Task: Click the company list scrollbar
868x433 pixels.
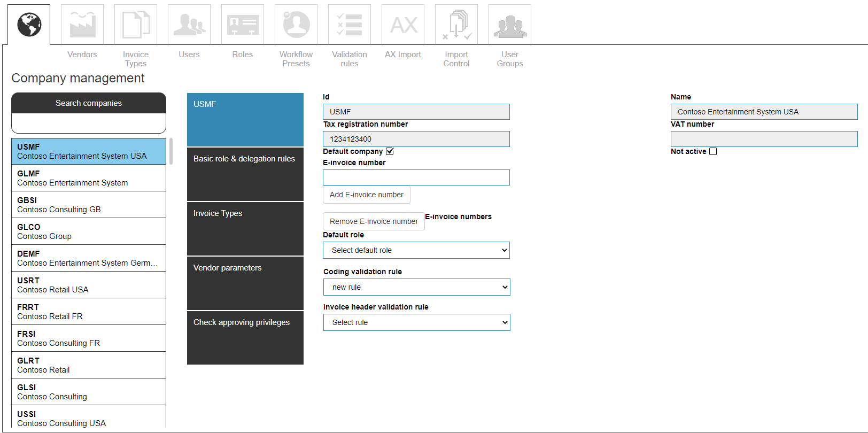Action: (171, 151)
